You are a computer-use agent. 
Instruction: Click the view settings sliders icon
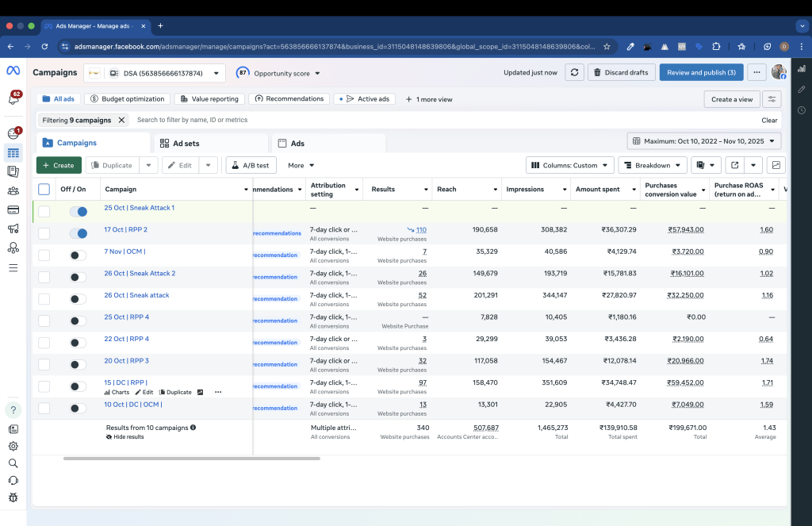coord(771,99)
